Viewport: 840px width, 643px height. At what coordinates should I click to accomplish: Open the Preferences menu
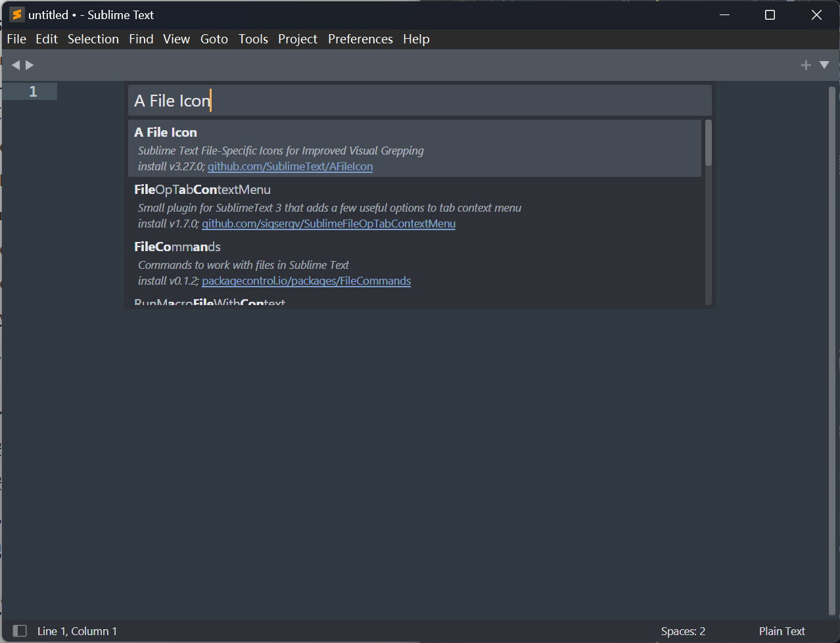tap(360, 39)
